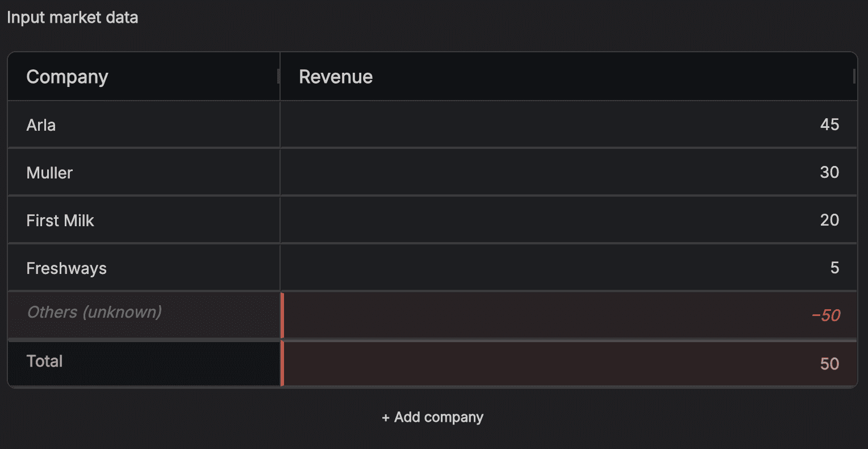Click the First Milk company cell
868x449 pixels.
coord(144,221)
